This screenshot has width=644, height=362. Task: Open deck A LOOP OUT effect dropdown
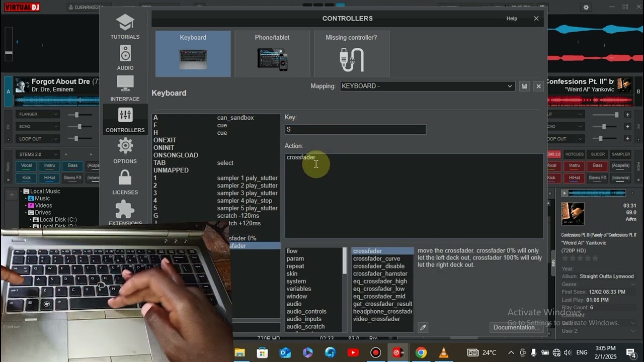(38, 139)
